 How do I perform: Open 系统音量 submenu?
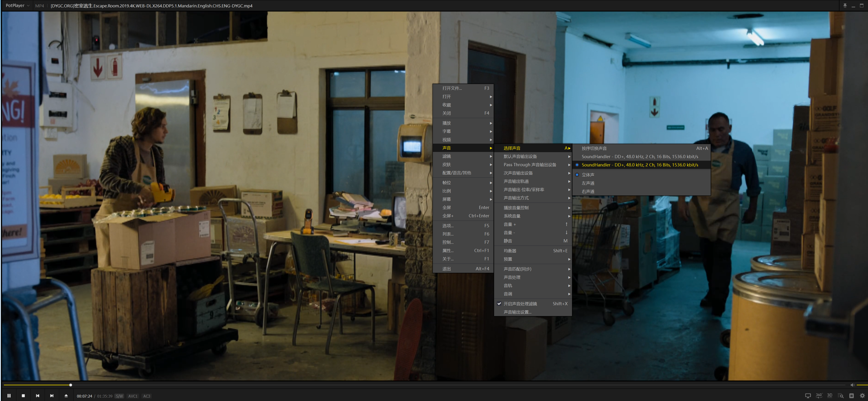click(x=533, y=216)
